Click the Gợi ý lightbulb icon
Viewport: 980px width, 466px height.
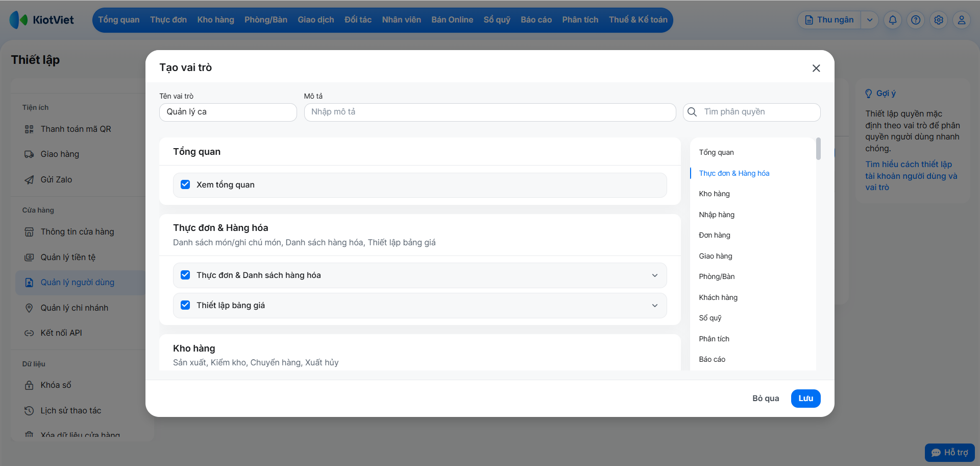869,94
